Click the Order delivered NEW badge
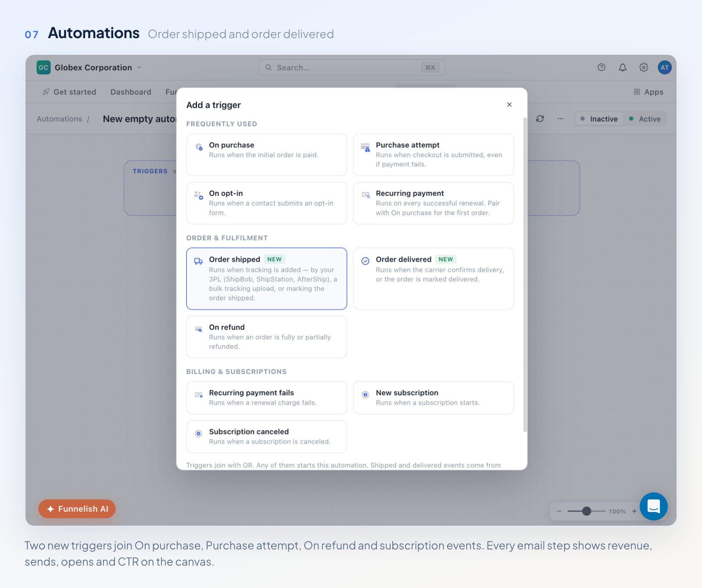The image size is (702, 588). pyautogui.click(x=445, y=259)
